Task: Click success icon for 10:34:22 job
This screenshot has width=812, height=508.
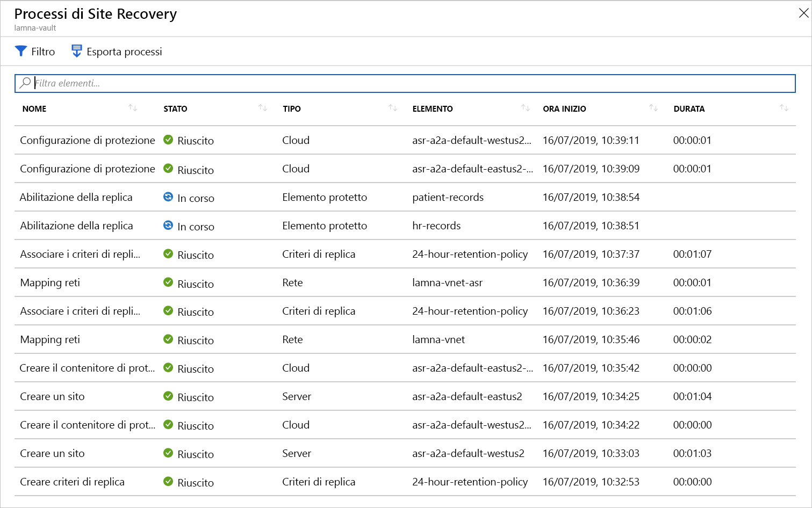Action: 168,424
